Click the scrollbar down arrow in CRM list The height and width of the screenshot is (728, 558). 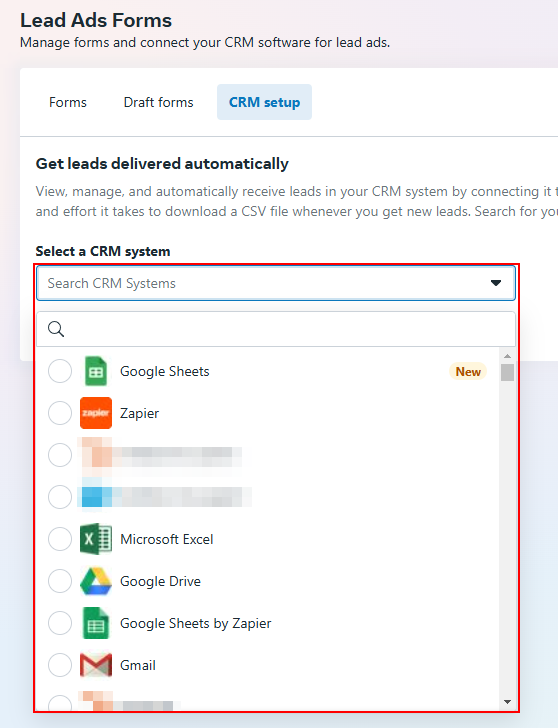[x=507, y=702]
